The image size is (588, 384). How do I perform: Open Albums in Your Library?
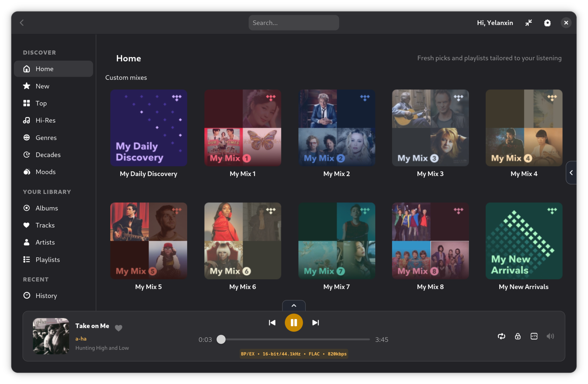(54, 208)
